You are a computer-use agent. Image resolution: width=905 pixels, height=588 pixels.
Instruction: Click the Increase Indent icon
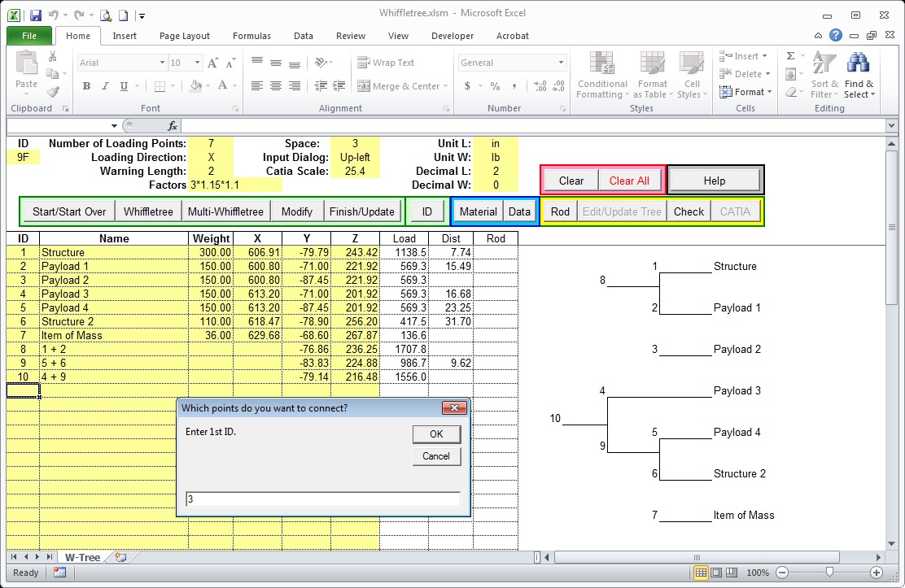click(x=339, y=86)
